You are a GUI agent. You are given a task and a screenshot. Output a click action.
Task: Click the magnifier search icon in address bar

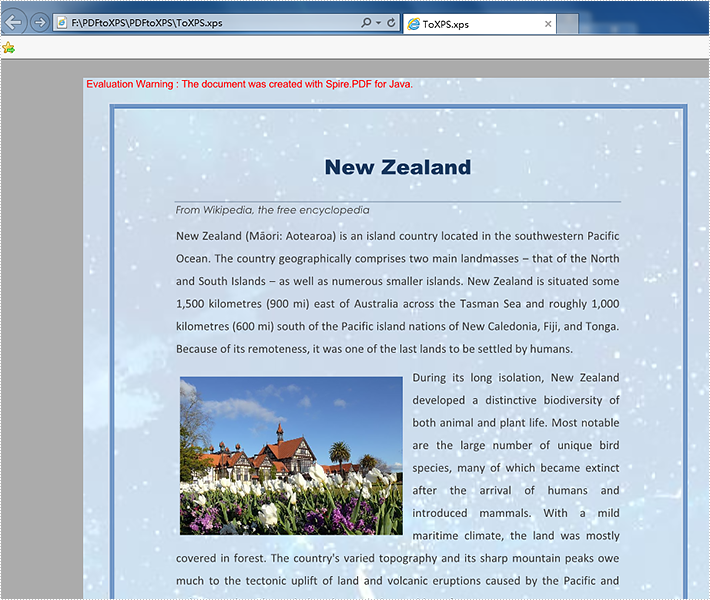pos(366,22)
